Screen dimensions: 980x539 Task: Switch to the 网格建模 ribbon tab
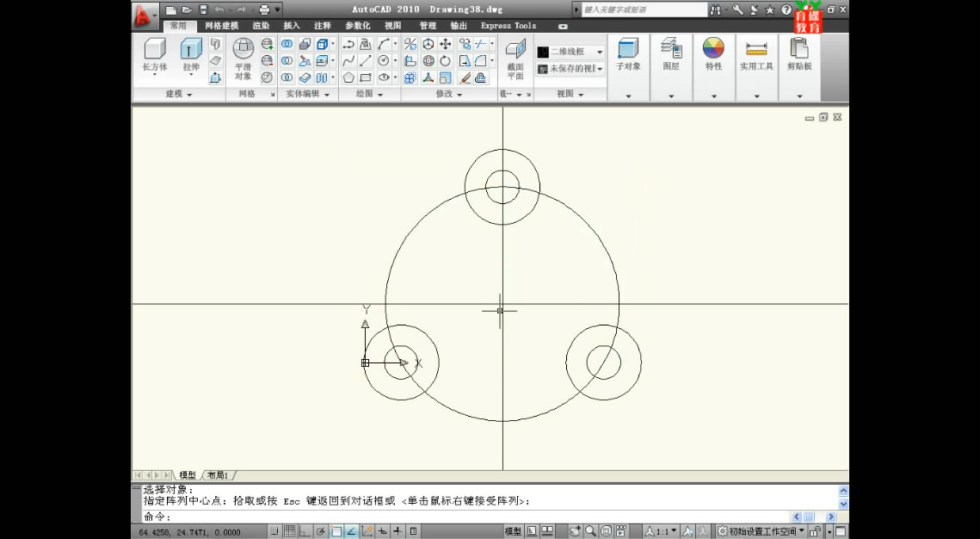[x=222, y=26]
